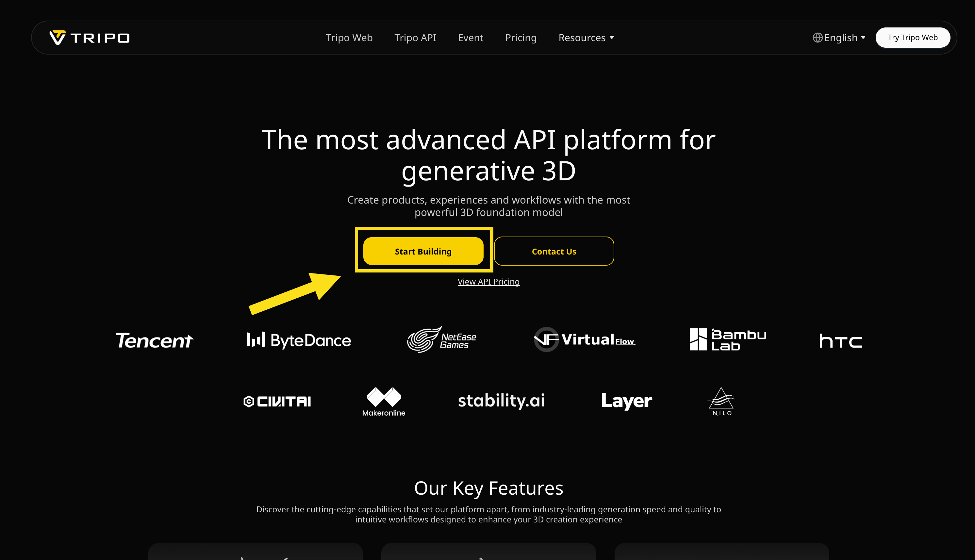Click the globe language icon
This screenshot has width=975, height=560.
click(817, 38)
